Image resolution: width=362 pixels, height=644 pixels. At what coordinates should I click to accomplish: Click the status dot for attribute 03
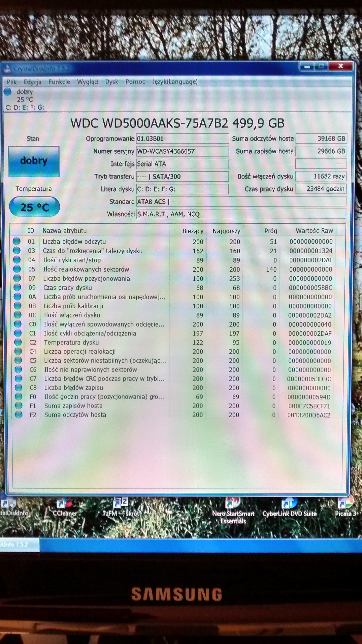16,250
